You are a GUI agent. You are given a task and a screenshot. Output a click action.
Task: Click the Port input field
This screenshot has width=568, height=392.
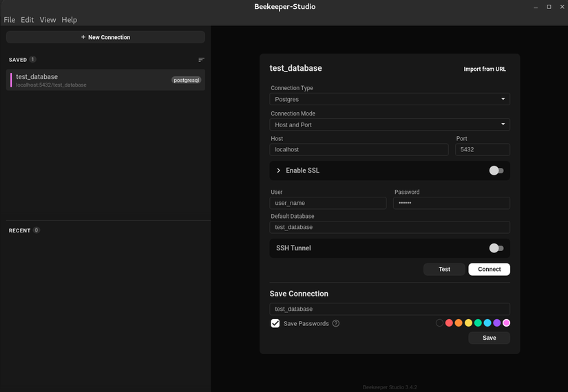click(483, 149)
